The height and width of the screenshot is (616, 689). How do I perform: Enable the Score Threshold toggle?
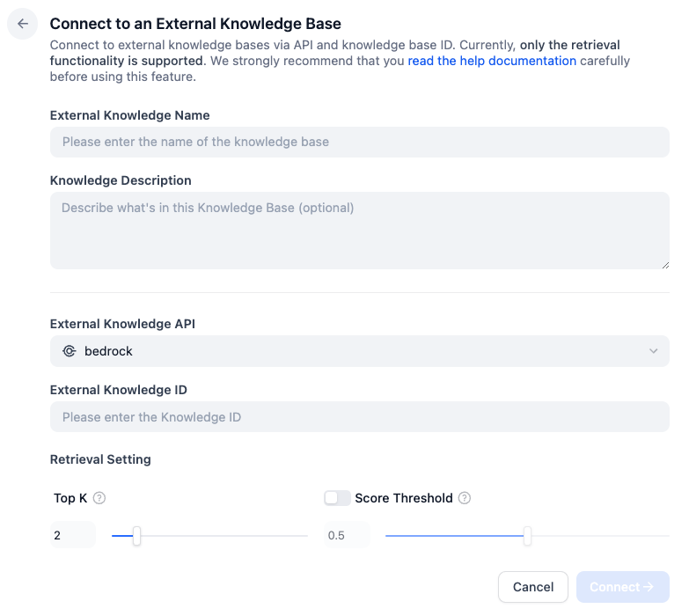click(337, 498)
